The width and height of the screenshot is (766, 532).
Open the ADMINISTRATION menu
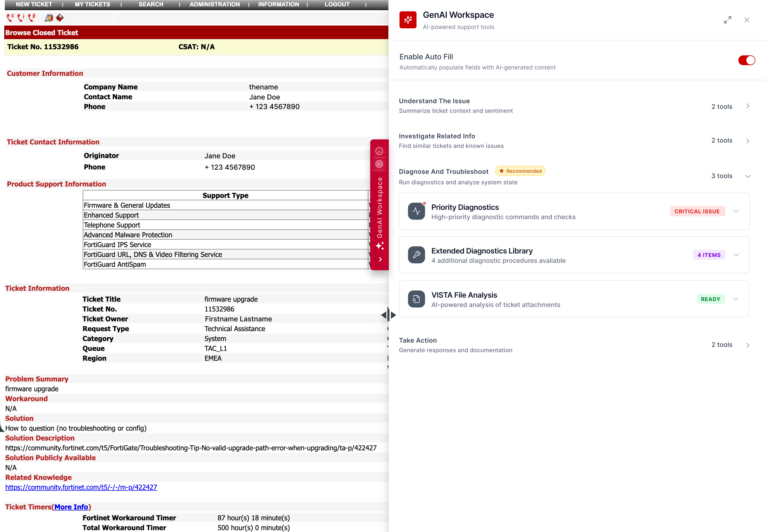215,4
